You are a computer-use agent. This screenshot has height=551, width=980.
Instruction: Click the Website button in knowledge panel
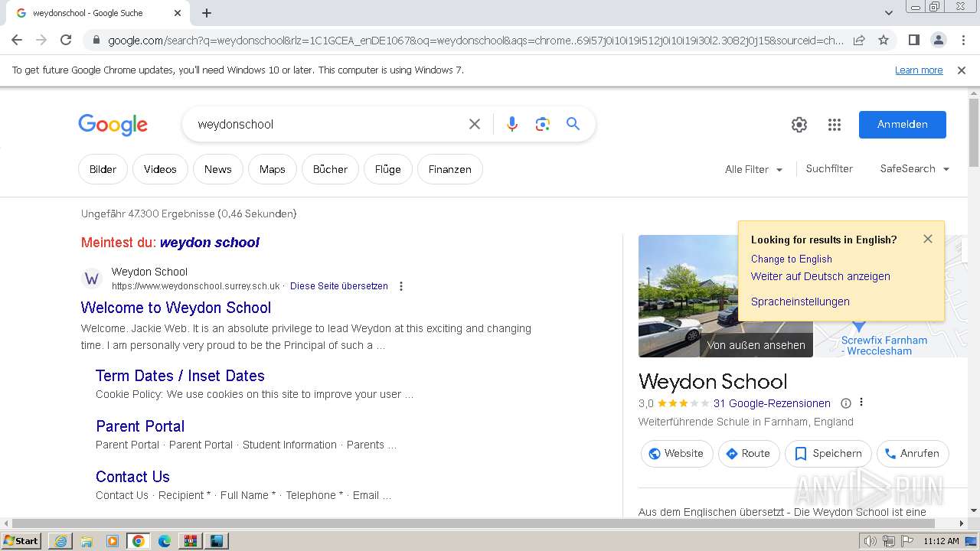[x=677, y=454]
